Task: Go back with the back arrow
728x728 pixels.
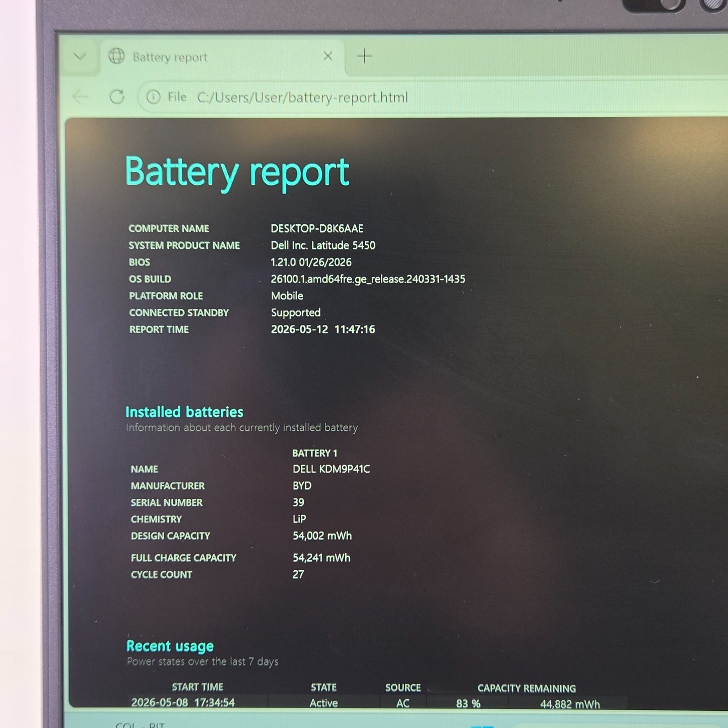Action: 81,97
